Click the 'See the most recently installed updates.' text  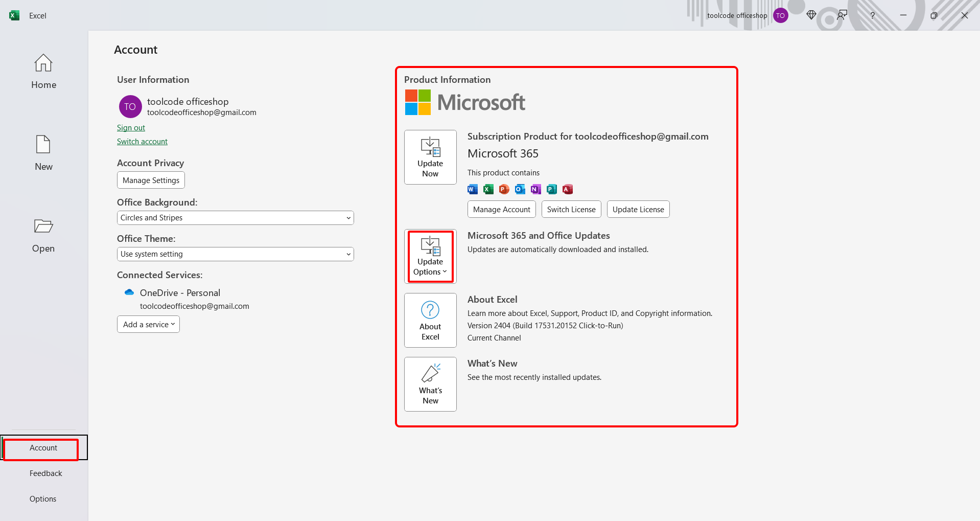pyautogui.click(x=534, y=377)
